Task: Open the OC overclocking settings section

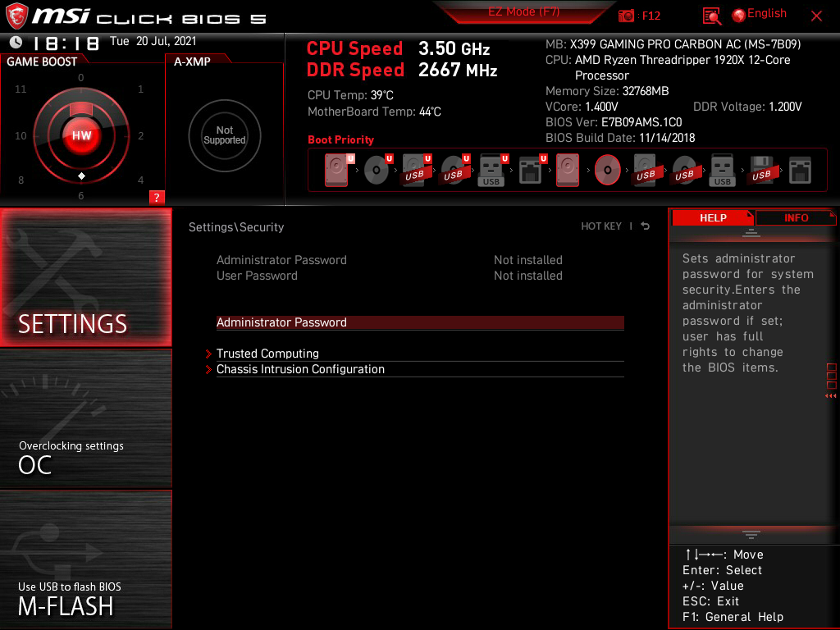Action: point(85,418)
